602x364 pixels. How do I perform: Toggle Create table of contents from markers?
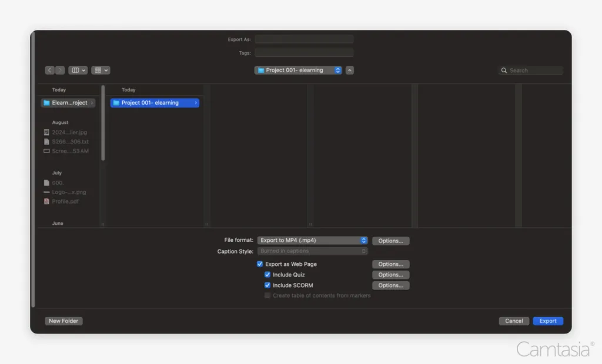pyautogui.click(x=267, y=295)
